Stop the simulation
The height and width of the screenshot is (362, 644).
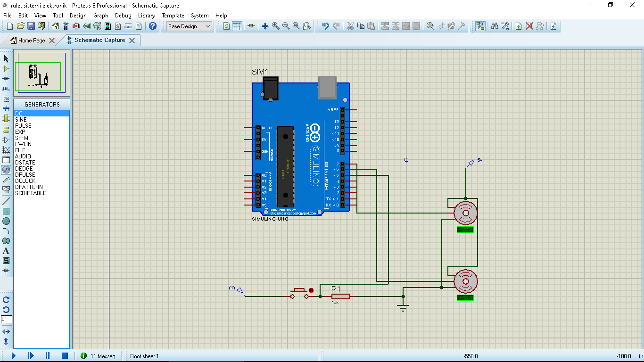65,356
